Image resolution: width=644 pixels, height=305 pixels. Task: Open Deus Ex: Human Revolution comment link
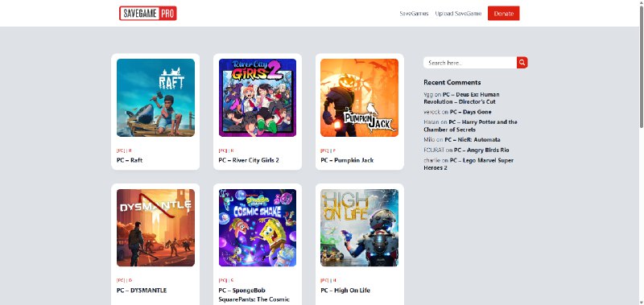click(x=461, y=98)
